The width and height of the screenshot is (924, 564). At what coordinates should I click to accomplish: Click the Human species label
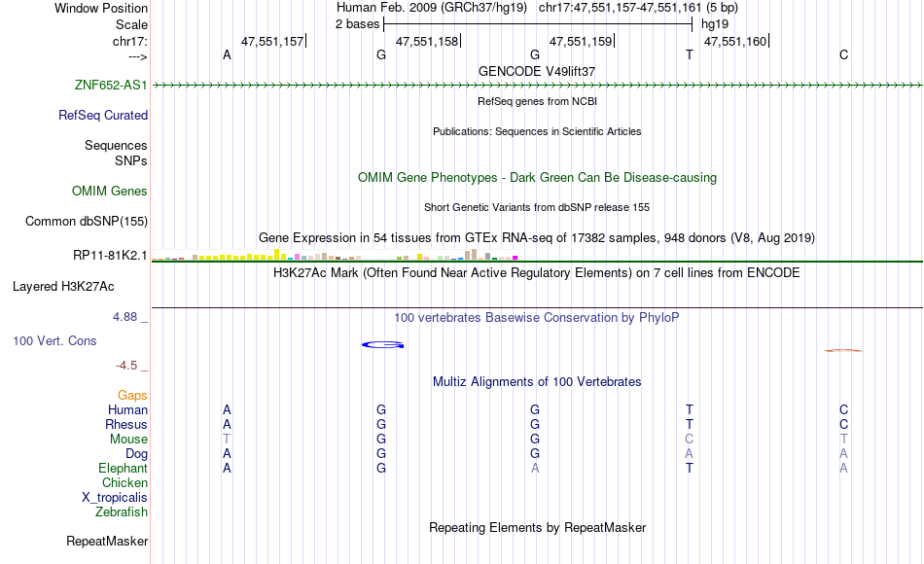pos(127,409)
